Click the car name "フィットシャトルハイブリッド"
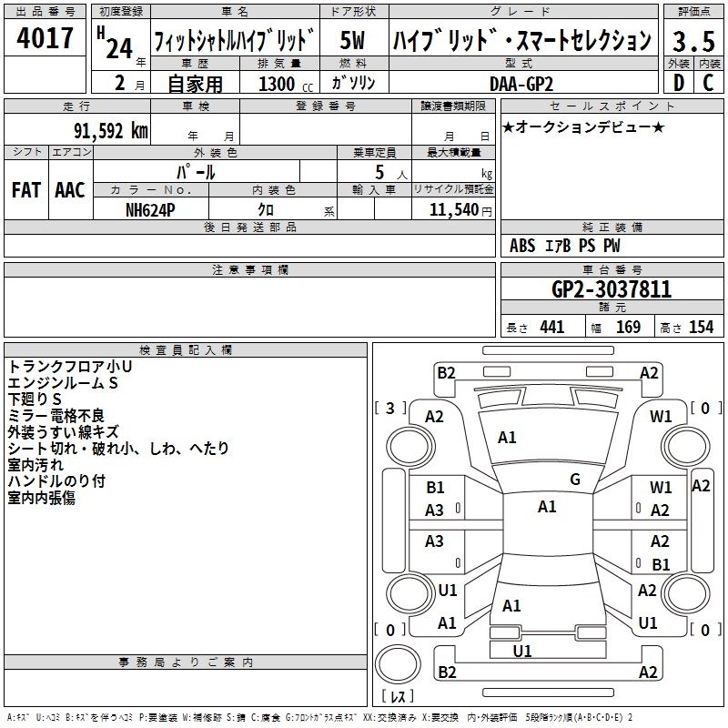Screen dimensions: 728x728 [x=235, y=40]
